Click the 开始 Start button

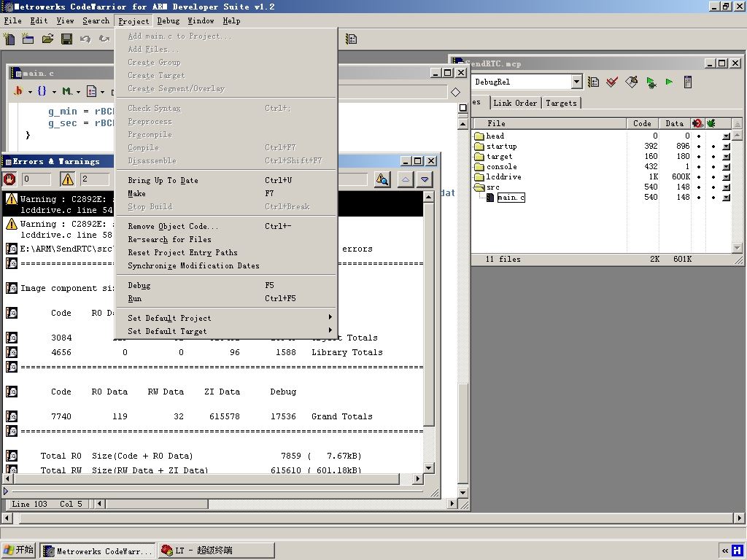pos(19,551)
